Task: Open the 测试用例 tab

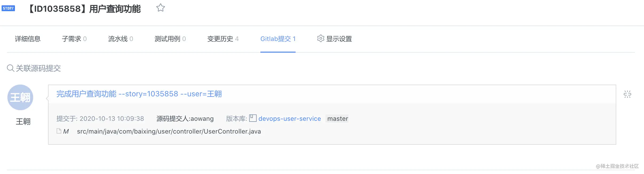Action: coord(170,39)
